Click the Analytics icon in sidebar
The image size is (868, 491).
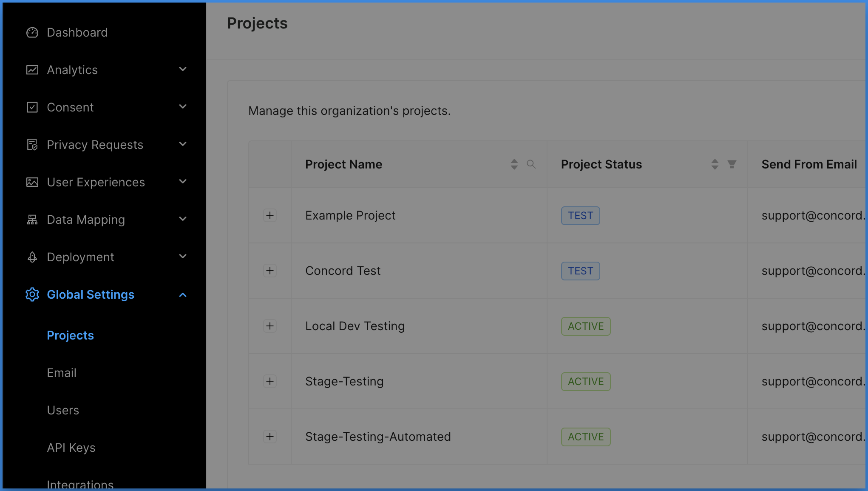tap(32, 70)
